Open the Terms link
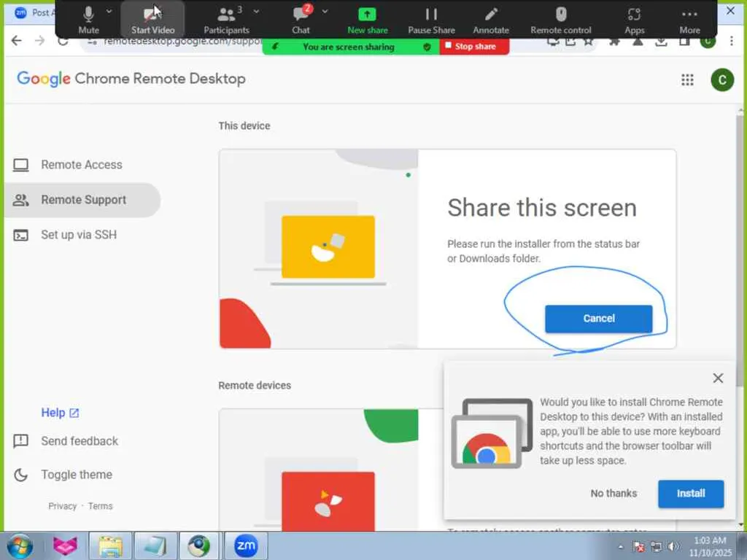This screenshot has height=560, width=747. [100, 506]
